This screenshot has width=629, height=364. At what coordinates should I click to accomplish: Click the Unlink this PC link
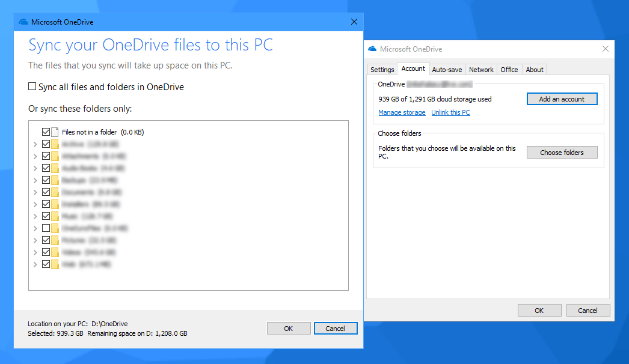pos(450,112)
